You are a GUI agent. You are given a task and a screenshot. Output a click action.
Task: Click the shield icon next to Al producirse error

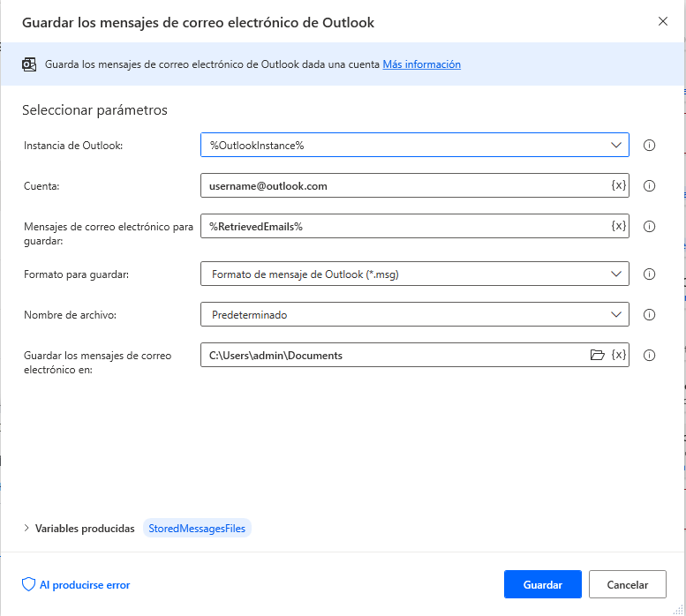[28, 584]
